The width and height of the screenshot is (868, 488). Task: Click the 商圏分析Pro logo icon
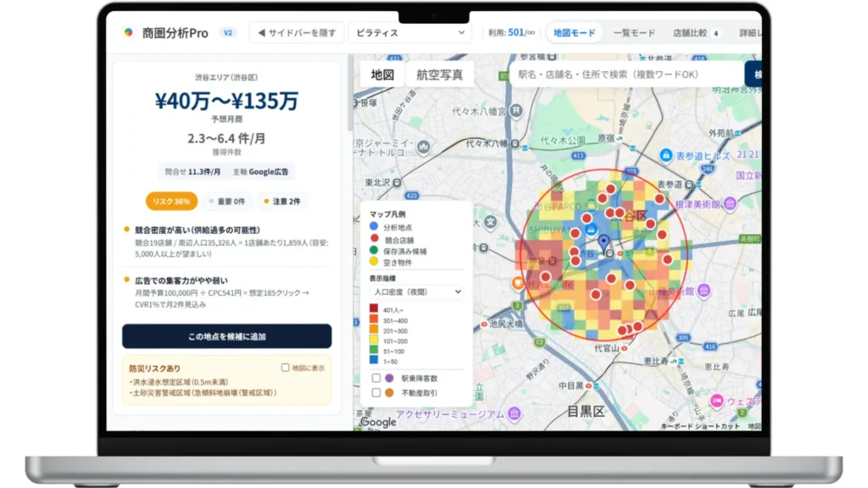coord(129,33)
